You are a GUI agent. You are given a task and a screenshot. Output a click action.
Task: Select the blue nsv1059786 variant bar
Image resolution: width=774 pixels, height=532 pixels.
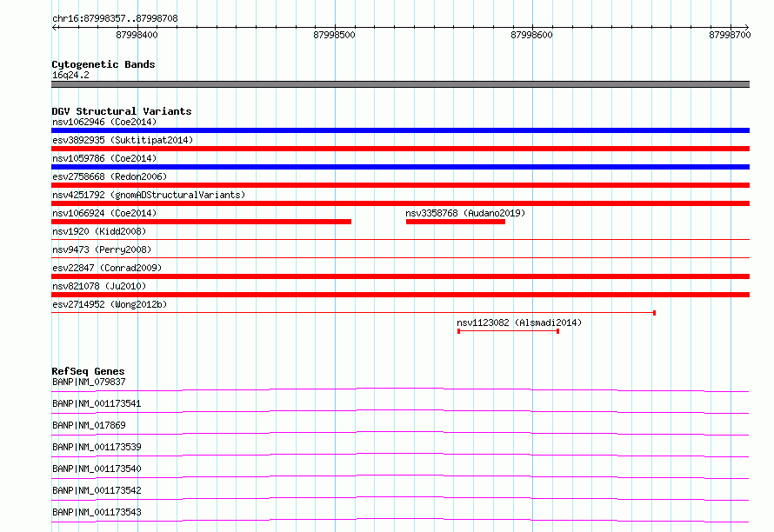click(x=400, y=167)
